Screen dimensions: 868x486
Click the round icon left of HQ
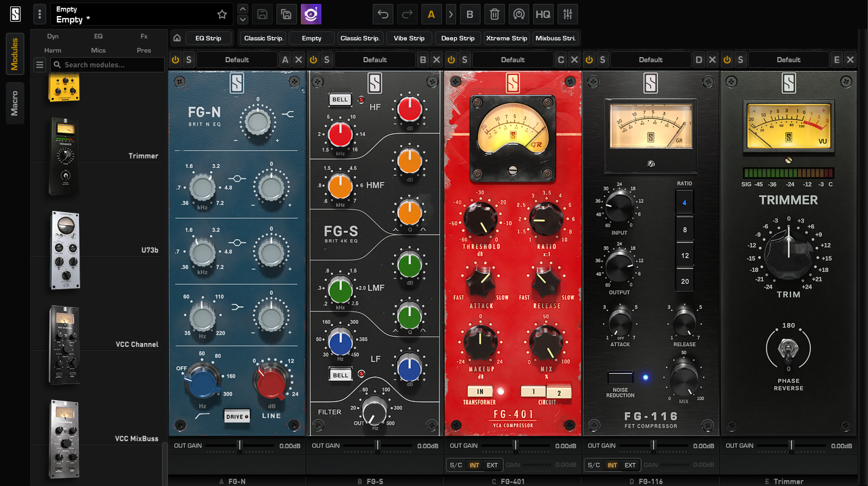pos(519,14)
